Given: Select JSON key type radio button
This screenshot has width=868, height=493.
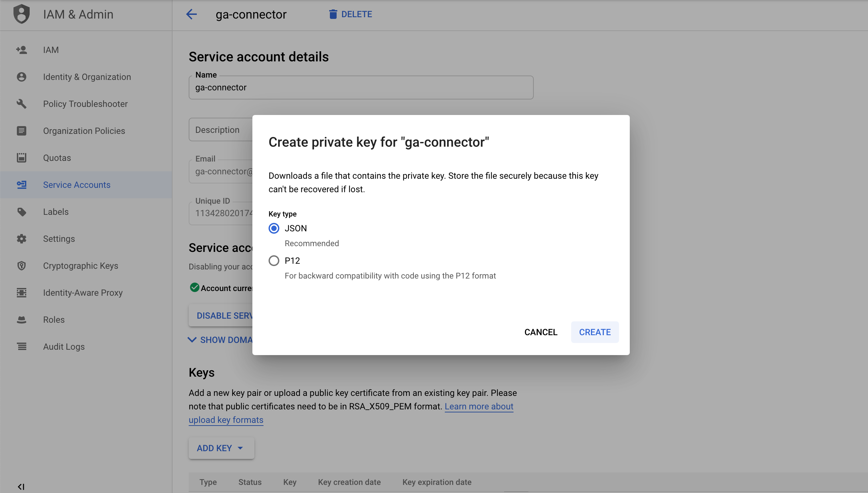Looking at the screenshot, I should (274, 228).
